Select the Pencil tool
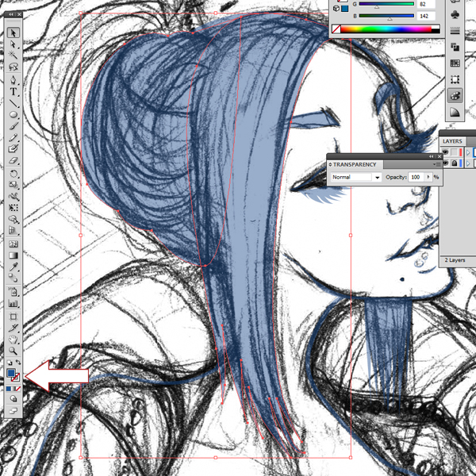This screenshot has height=476, width=476. [13, 137]
